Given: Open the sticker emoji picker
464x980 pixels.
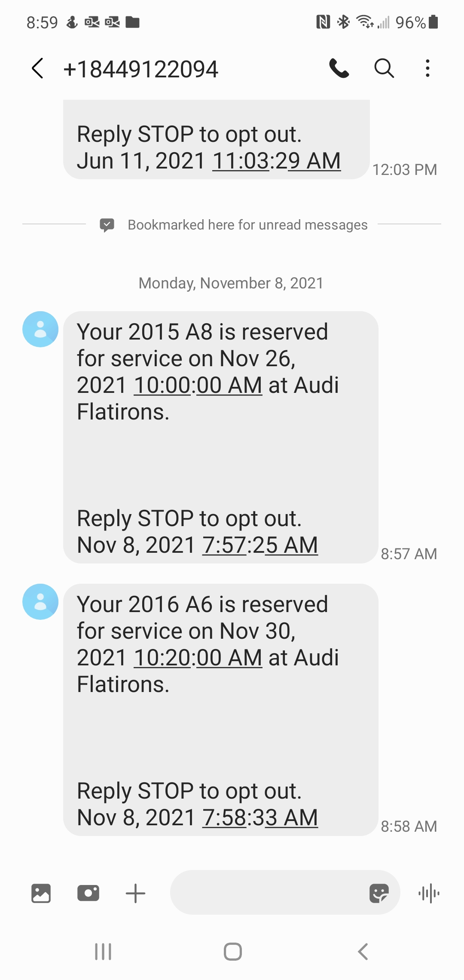Looking at the screenshot, I should (379, 893).
